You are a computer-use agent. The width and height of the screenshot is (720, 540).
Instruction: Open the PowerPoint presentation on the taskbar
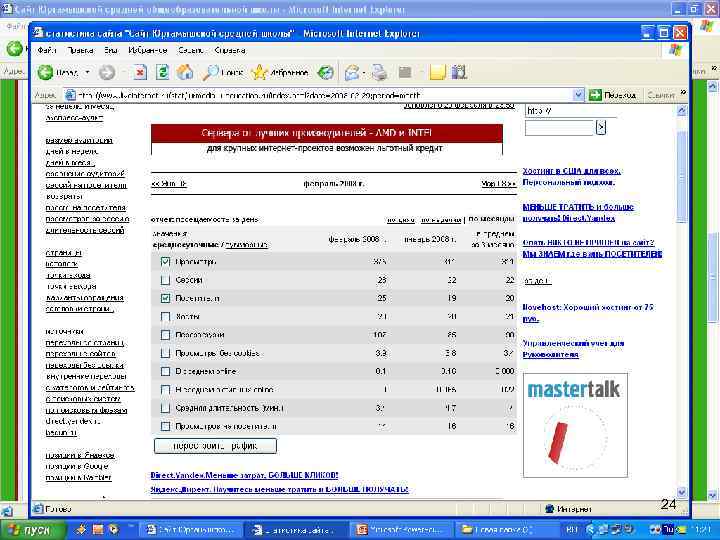401,530
